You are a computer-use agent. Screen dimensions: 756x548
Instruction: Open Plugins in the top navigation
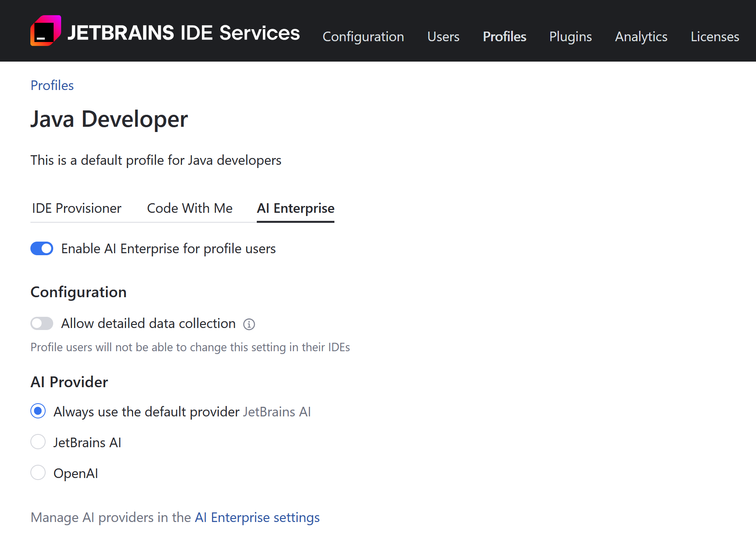pyautogui.click(x=570, y=36)
